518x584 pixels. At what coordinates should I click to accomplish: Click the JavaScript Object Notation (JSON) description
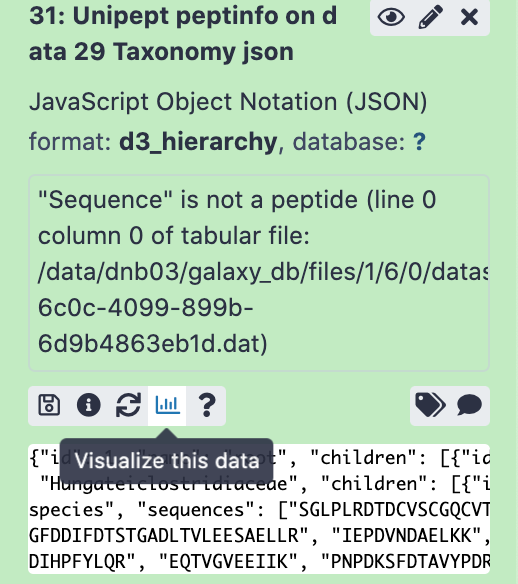[x=228, y=102]
